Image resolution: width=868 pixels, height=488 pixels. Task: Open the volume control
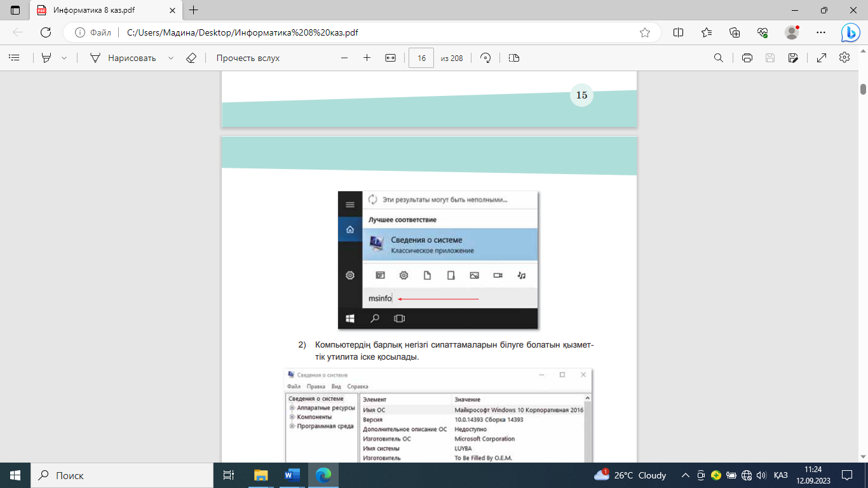pyautogui.click(x=762, y=475)
